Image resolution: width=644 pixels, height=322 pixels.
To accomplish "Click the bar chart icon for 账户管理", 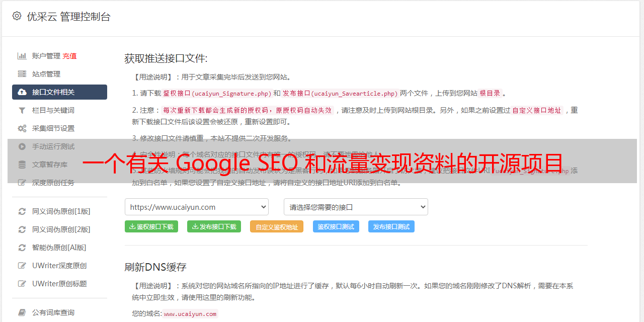I will pos(22,56).
